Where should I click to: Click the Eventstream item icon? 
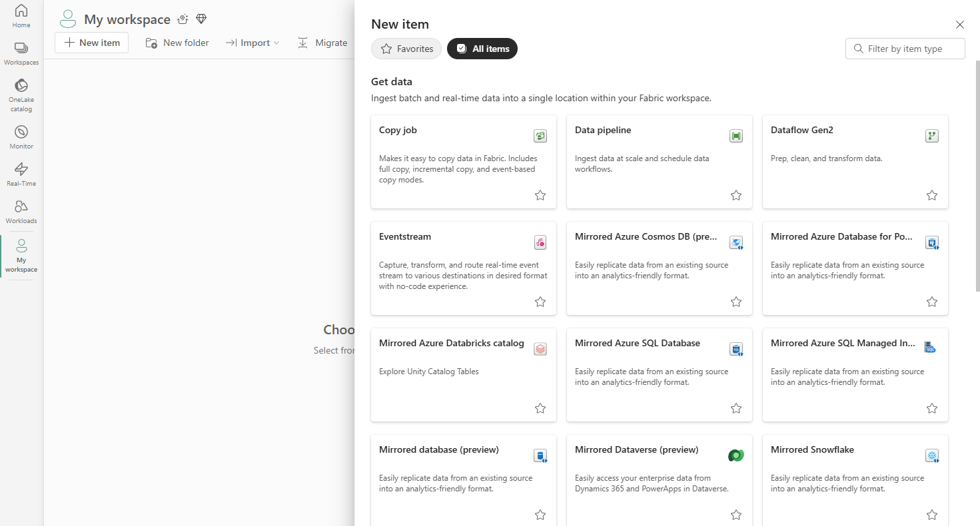[x=540, y=242]
